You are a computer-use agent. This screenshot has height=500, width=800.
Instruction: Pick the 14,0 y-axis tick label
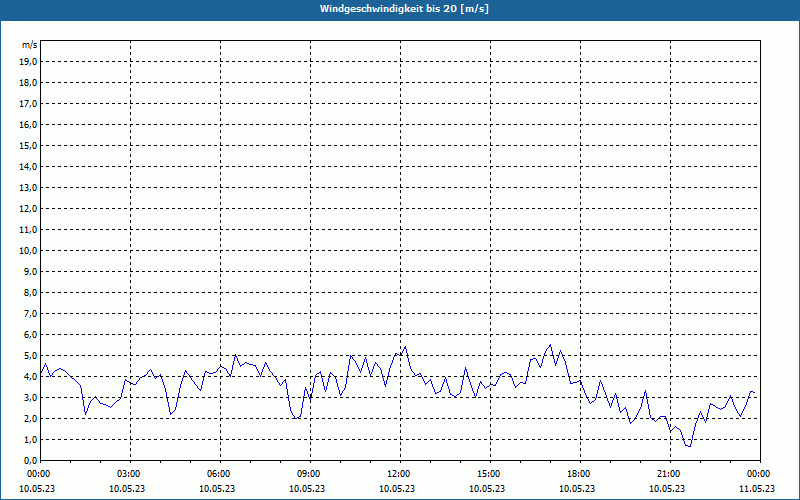click(28, 166)
